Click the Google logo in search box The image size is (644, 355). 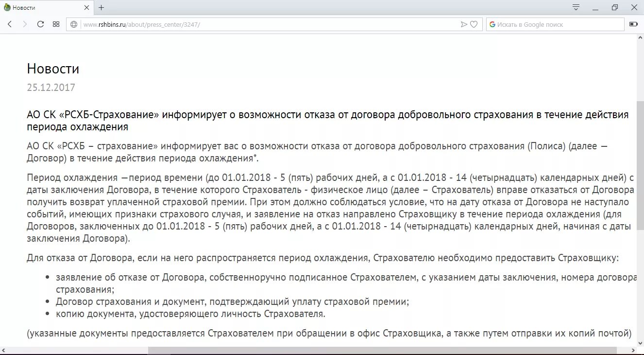492,24
